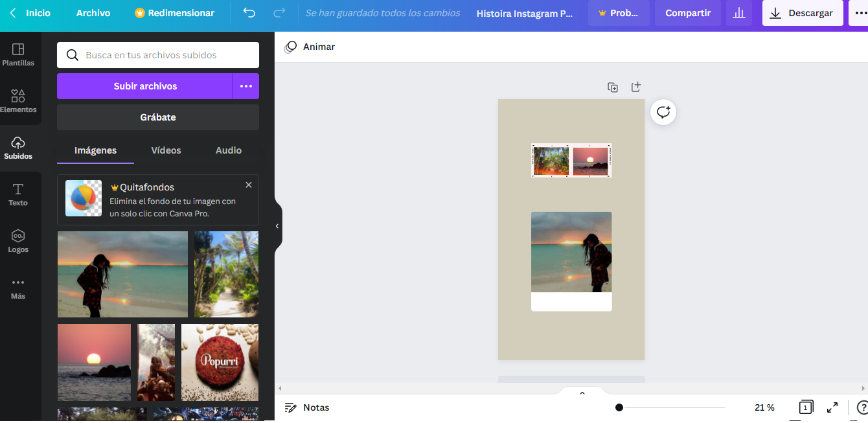Expand the Notas panel at the bottom
Viewport: 868px width, 423px height.
(307, 407)
